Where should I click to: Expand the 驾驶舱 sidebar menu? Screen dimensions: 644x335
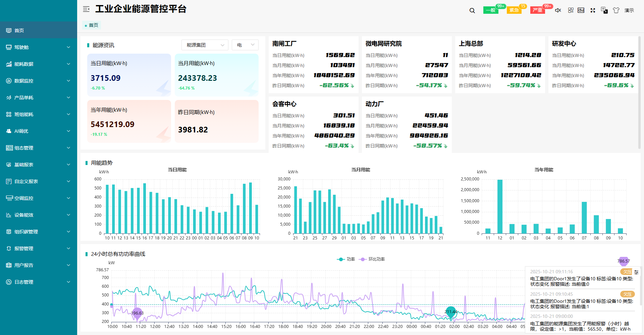[39, 47]
